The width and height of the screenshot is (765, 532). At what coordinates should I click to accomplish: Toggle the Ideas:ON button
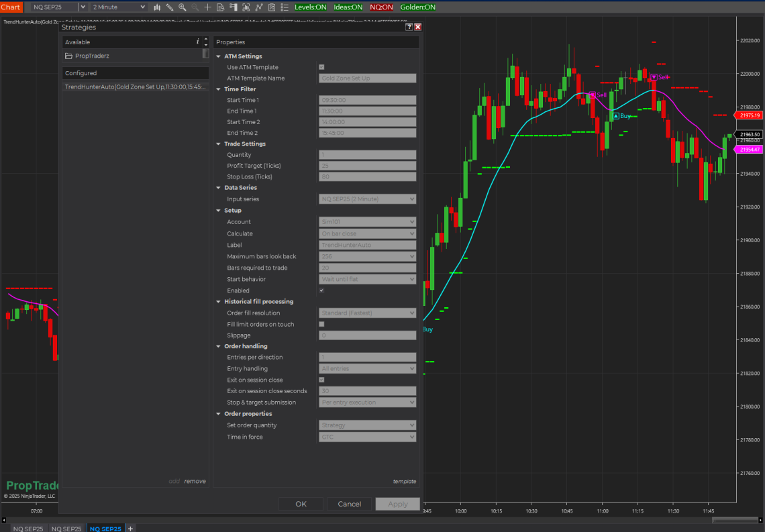click(x=348, y=7)
